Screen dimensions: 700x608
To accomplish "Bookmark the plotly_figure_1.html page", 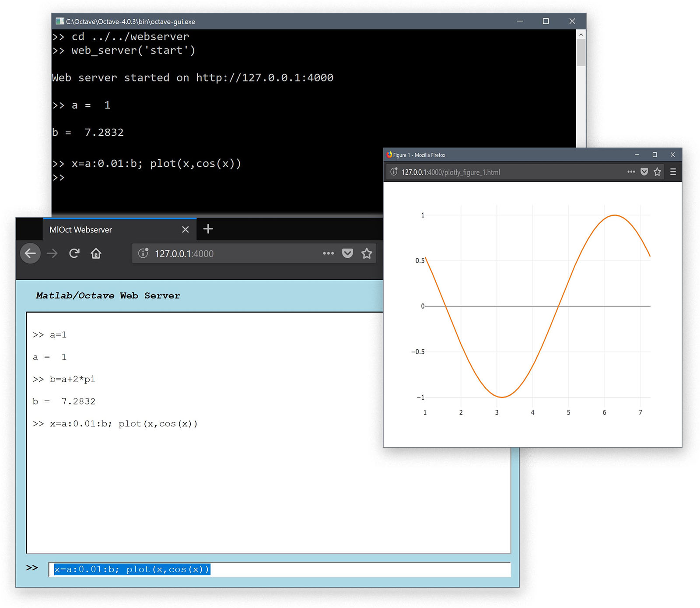I will click(x=657, y=172).
